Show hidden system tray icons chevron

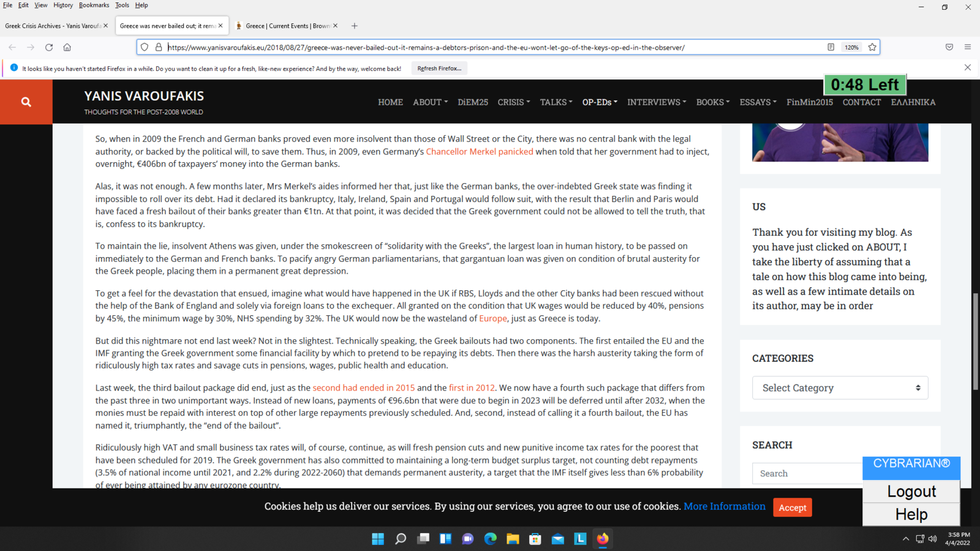coord(906,539)
